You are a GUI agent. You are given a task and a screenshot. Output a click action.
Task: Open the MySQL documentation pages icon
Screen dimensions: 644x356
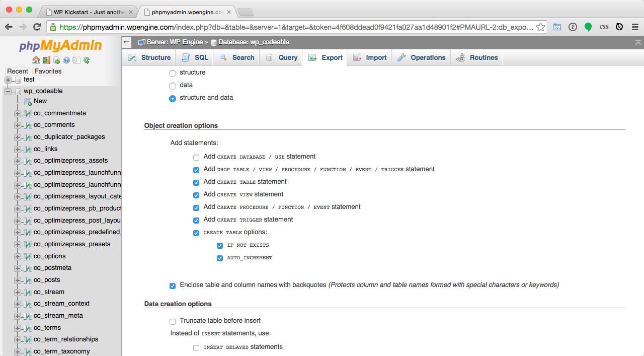pos(76,60)
